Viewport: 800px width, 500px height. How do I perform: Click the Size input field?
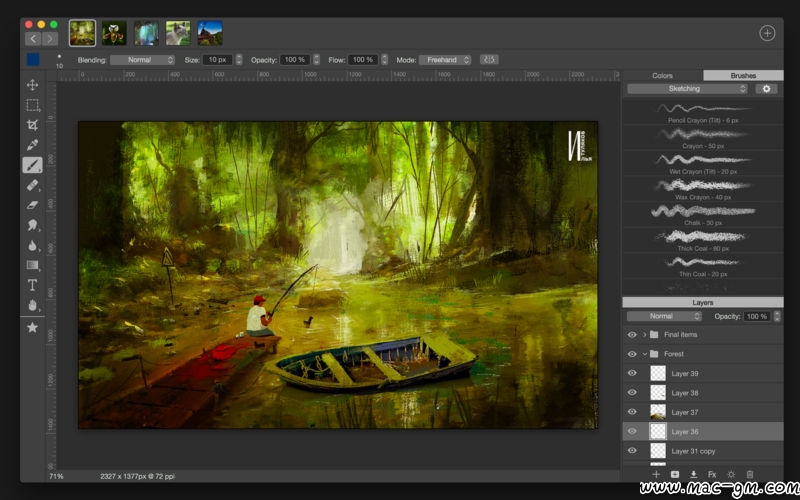[x=218, y=60]
